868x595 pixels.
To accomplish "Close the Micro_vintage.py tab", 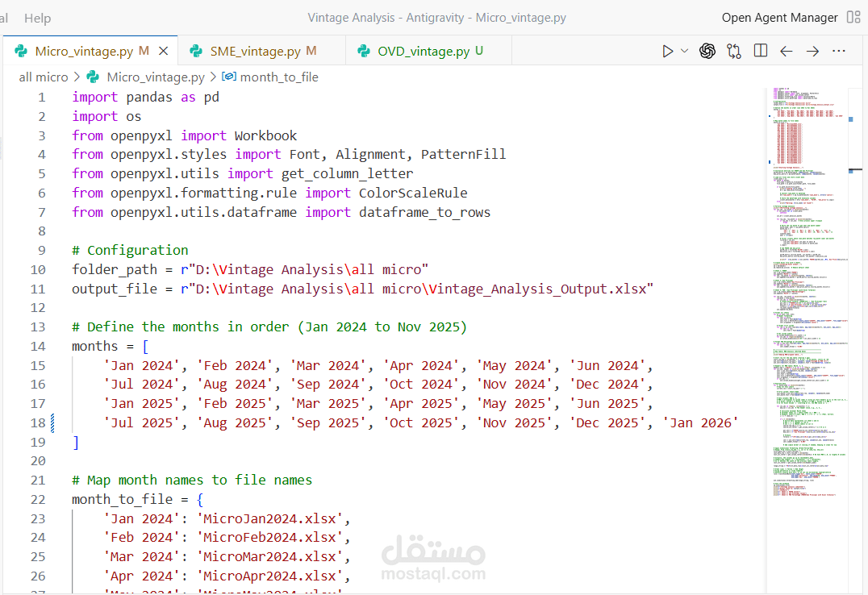I will tap(163, 51).
